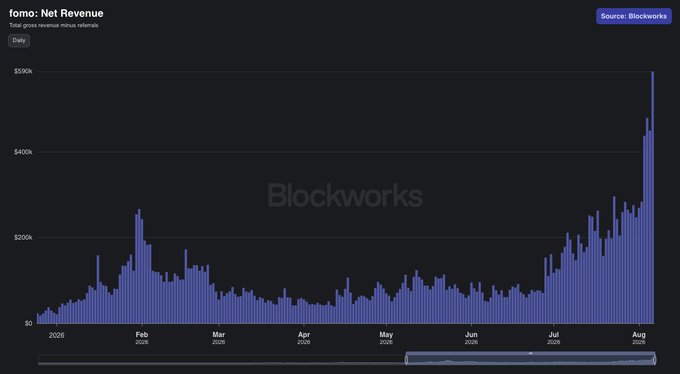Select the tallest bar reaching $590k

click(653, 197)
